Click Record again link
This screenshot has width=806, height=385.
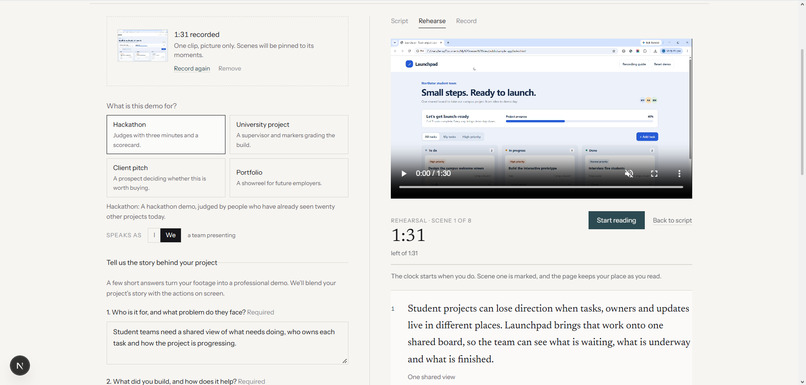(x=192, y=68)
